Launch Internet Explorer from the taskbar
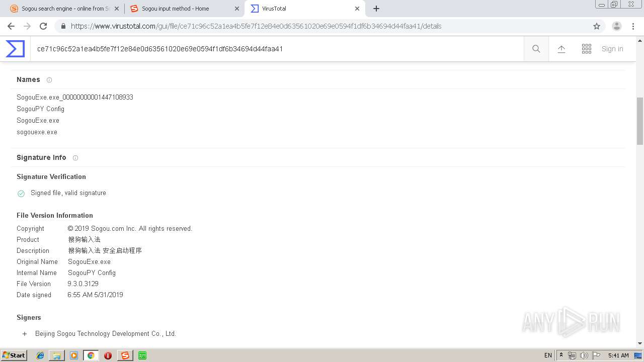The width and height of the screenshot is (644, 362). click(40, 355)
